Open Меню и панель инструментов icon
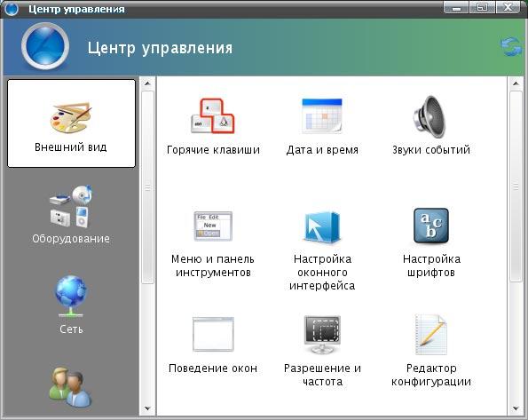 [x=213, y=226]
